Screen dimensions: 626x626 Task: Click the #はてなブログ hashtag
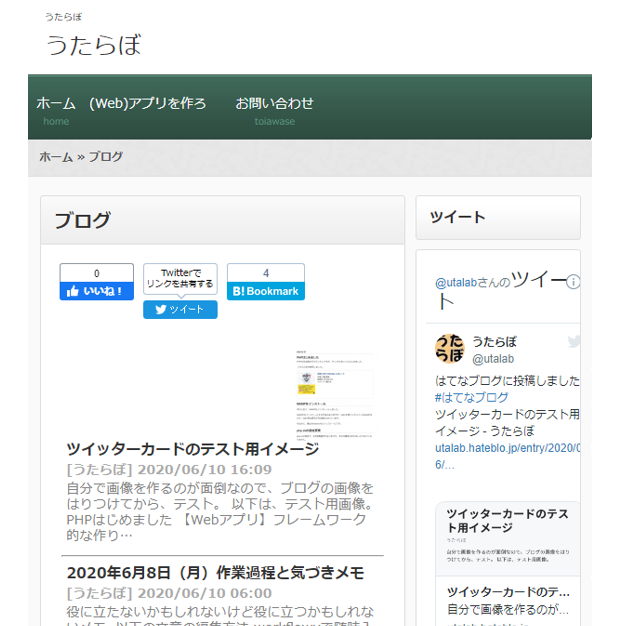click(471, 397)
